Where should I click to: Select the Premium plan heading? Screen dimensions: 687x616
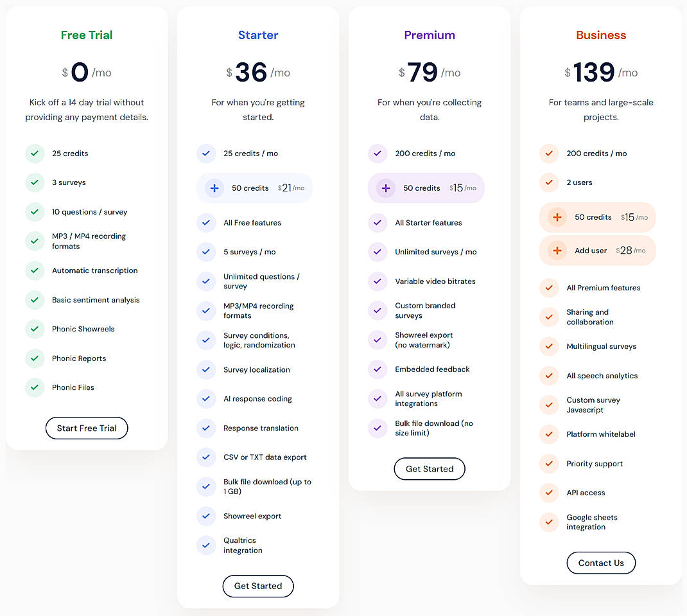[429, 35]
